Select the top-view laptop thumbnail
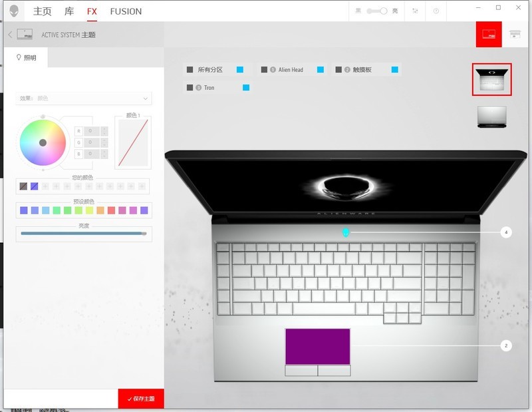 (x=491, y=79)
